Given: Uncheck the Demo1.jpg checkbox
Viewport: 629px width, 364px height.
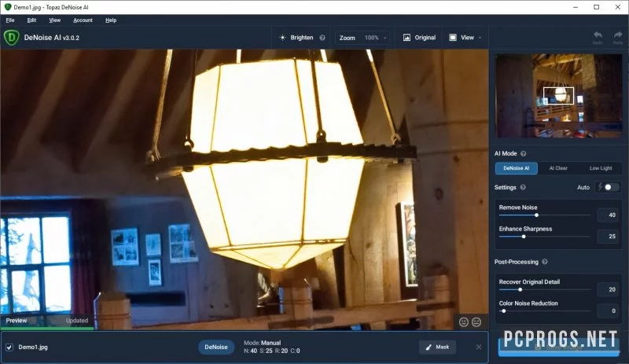Looking at the screenshot, I should [9, 347].
